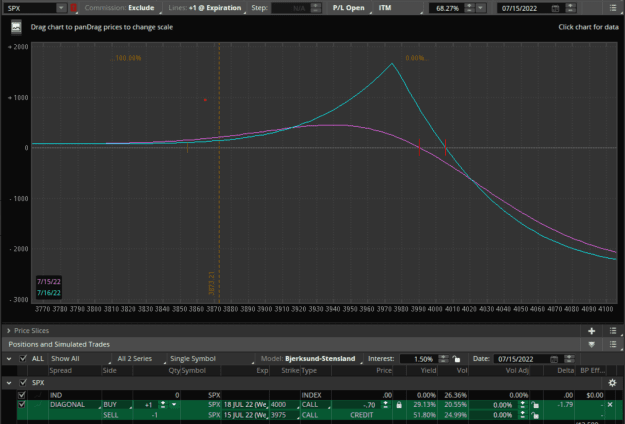
Task: Adjust BUY row Vol Adj 0.00% stepper
Action: 523,405
